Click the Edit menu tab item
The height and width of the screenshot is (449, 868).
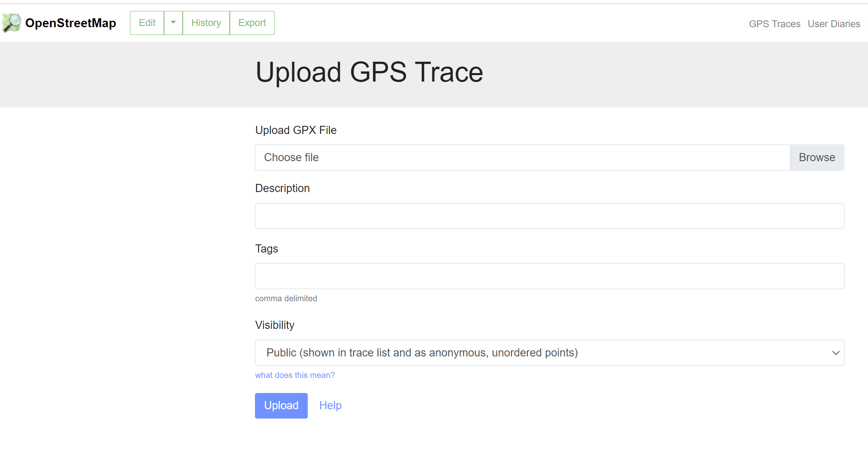click(x=147, y=23)
